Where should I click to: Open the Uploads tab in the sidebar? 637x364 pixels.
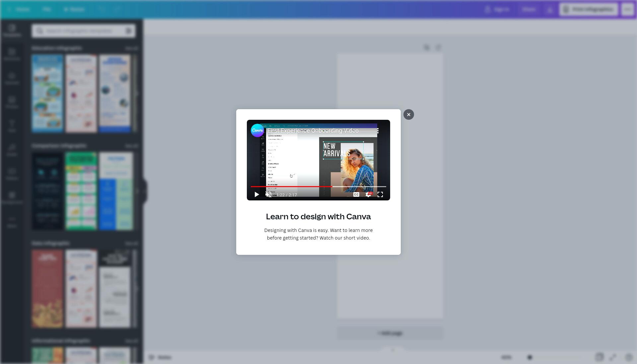click(12, 78)
